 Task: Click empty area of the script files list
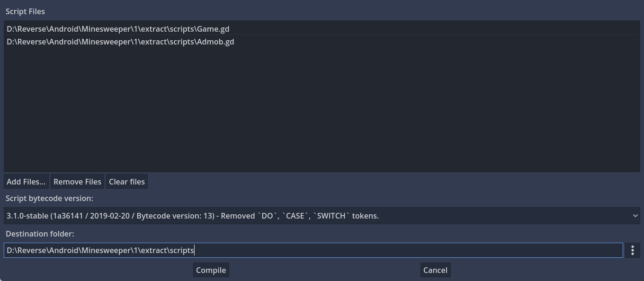point(322,109)
